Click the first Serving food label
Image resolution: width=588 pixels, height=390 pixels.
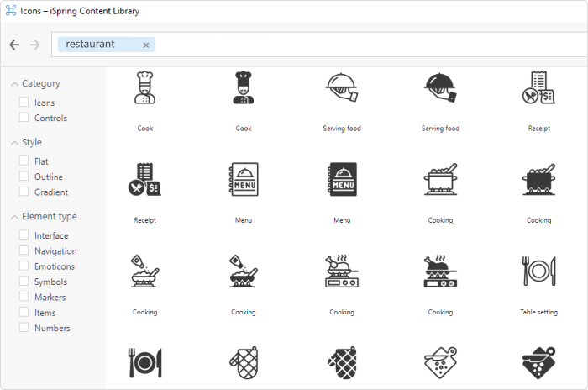pyautogui.click(x=342, y=129)
